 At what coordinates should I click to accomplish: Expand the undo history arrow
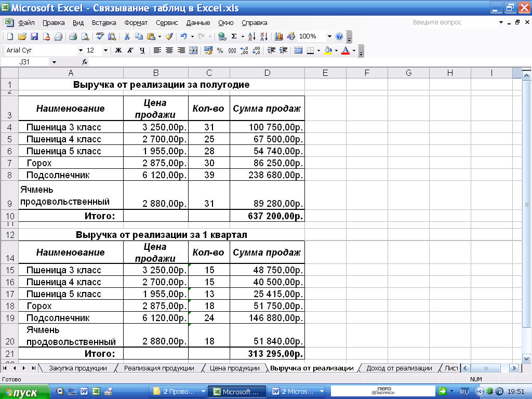point(192,36)
